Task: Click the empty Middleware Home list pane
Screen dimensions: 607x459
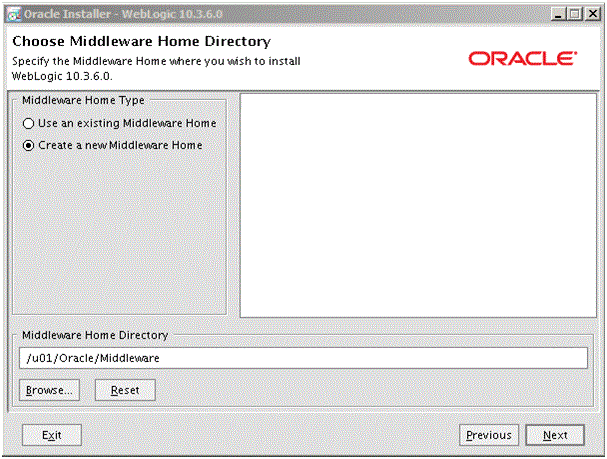Action: click(418, 205)
